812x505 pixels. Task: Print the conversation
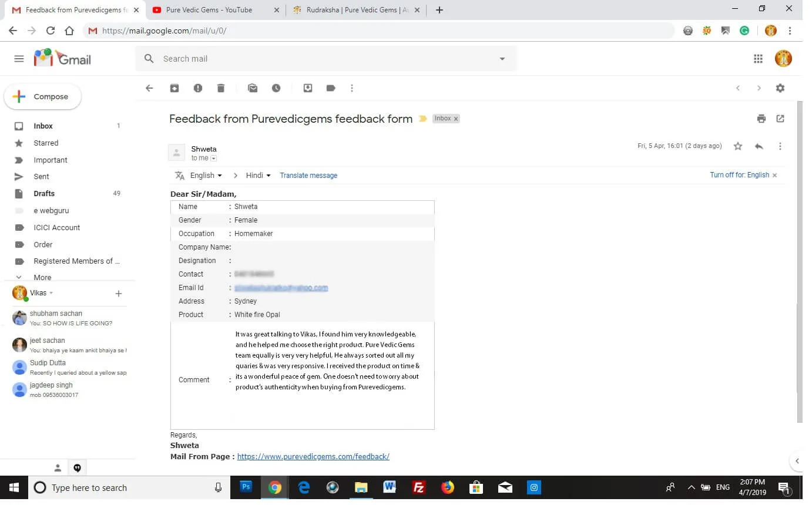coord(761,119)
